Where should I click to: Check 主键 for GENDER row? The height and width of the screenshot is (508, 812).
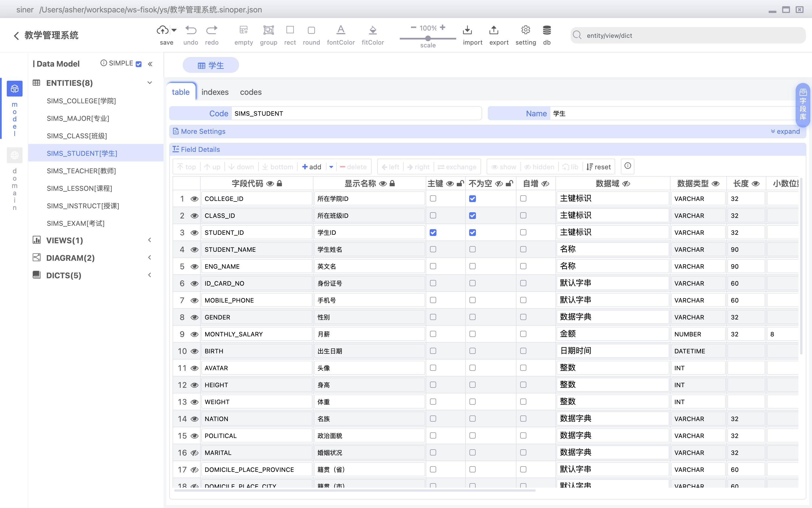point(433,317)
